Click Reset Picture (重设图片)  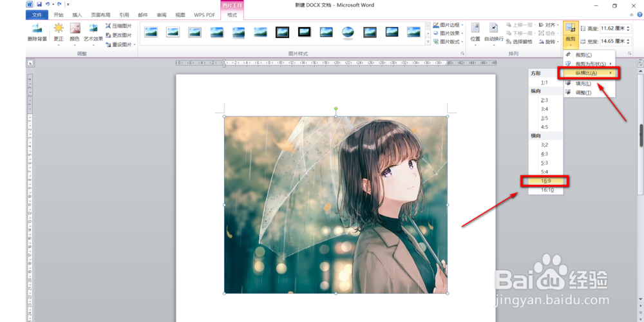[120, 44]
